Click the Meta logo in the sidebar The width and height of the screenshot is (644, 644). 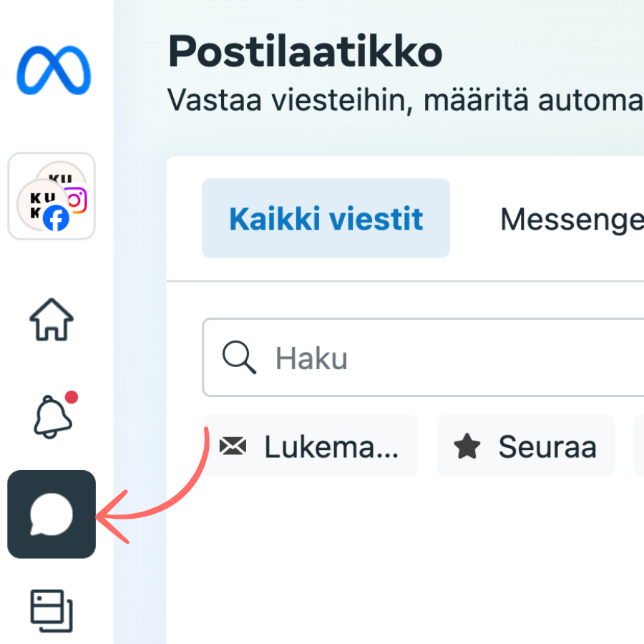[54, 70]
